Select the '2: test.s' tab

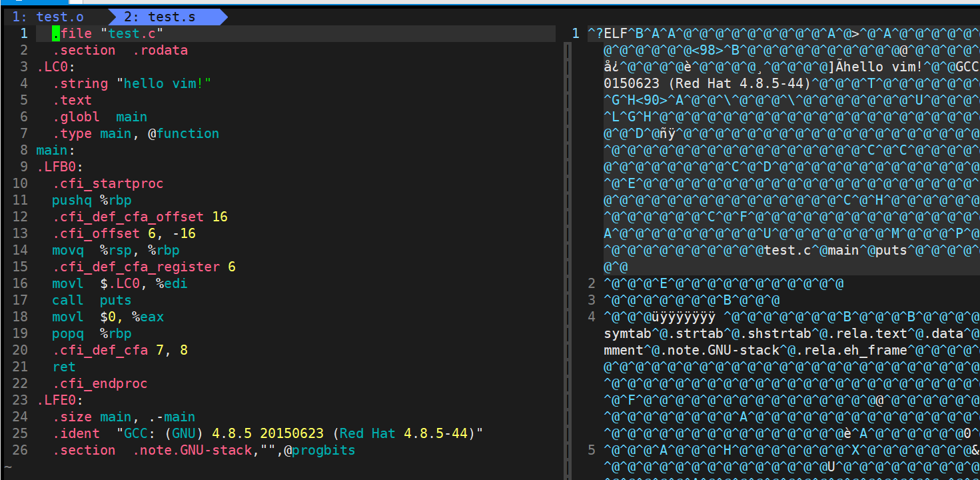(160, 17)
